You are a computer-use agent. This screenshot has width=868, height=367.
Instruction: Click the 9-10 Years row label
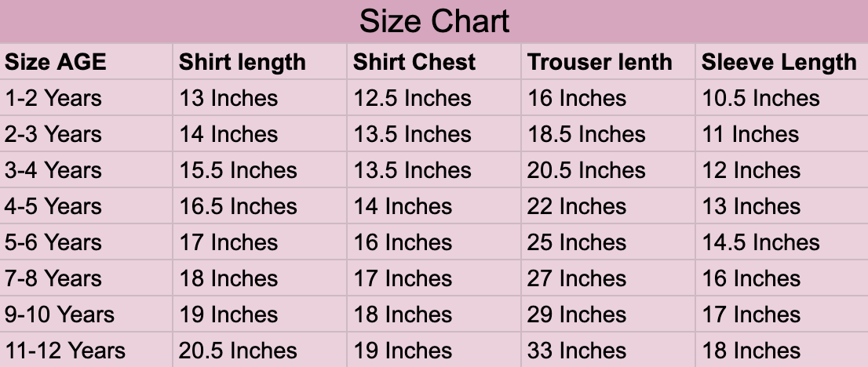pyautogui.click(x=60, y=315)
